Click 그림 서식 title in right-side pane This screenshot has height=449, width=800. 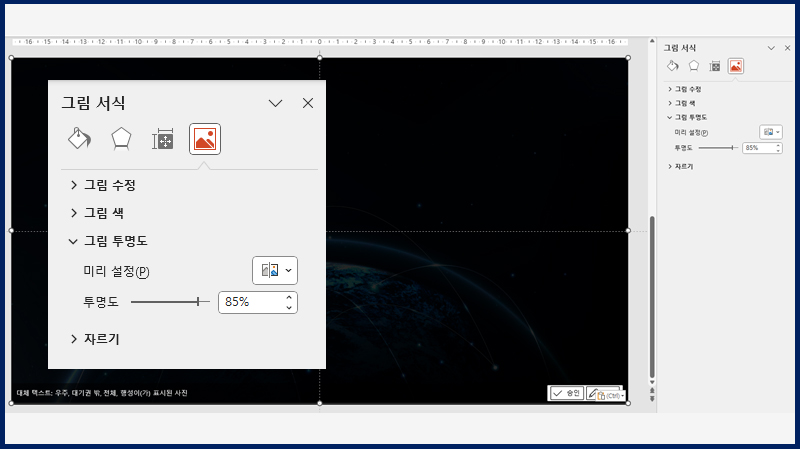click(680, 48)
